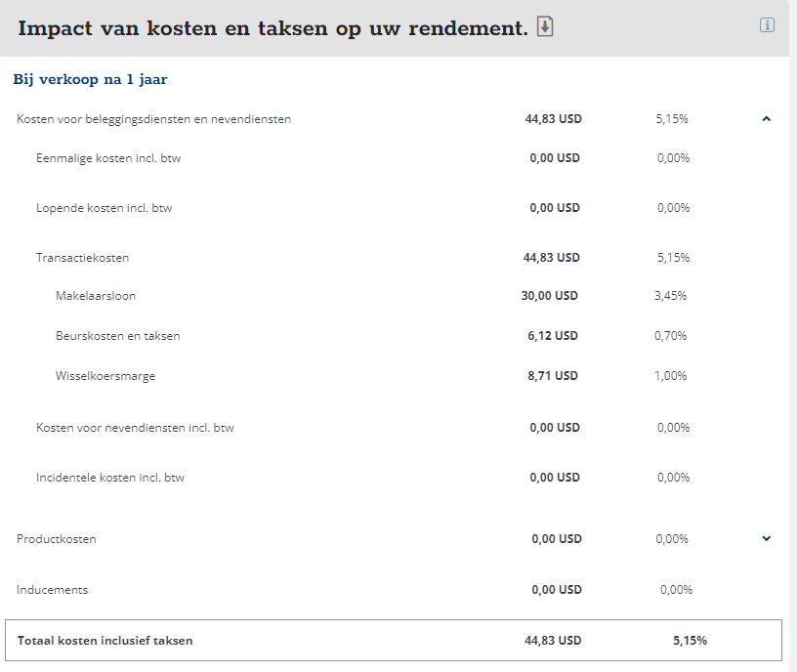This screenshot has height=672, width=797.
Task: Collapse the Kosten voor beleggingsdiensten section
Action: tap(767, 119)
